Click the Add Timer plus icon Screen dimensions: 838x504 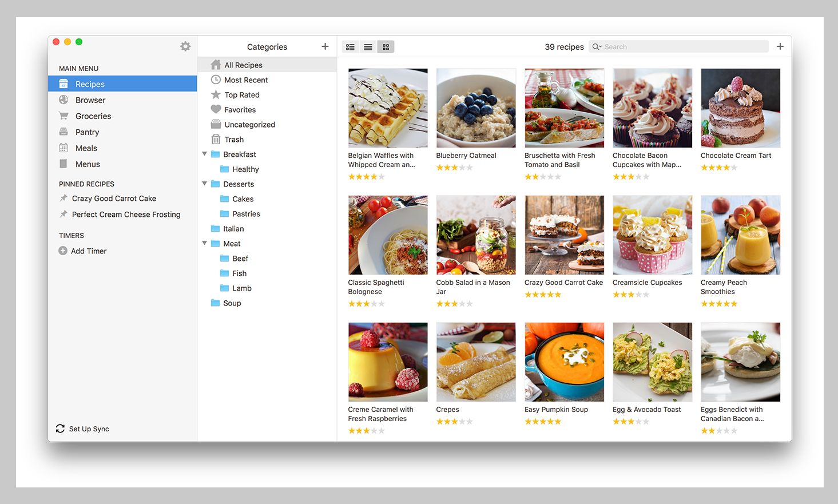point(63,251)
